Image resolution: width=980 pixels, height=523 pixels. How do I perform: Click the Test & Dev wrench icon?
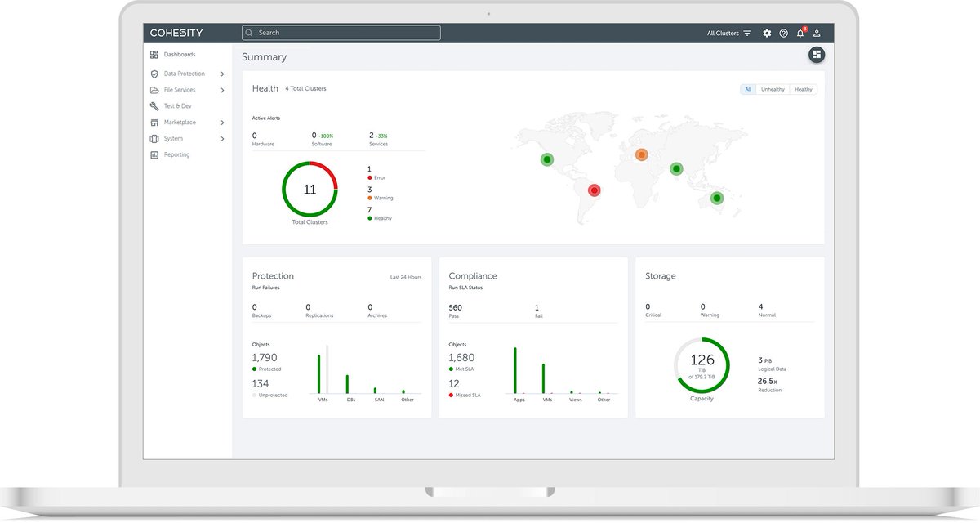(154, 106)
